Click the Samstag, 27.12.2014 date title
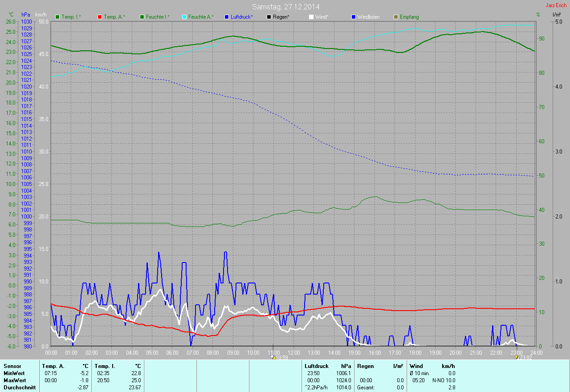This screenshot has height=392, width=570. pos(285,7)
